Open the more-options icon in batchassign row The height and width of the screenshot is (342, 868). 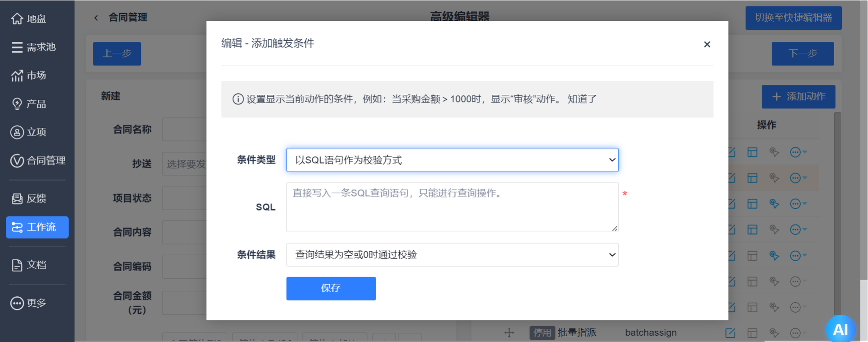[x=795, y=333]
